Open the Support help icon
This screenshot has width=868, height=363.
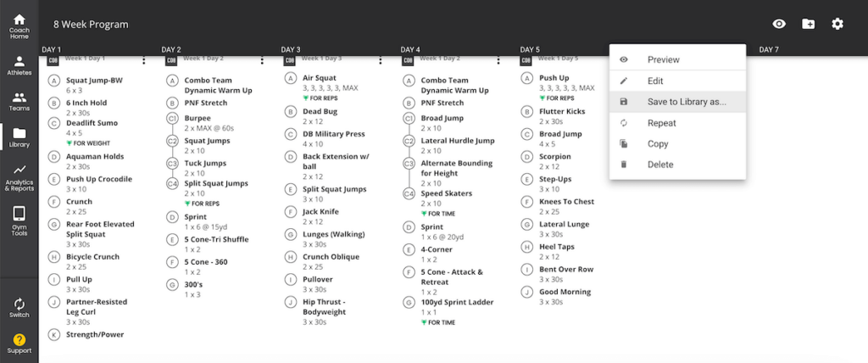tap(19, 343)
